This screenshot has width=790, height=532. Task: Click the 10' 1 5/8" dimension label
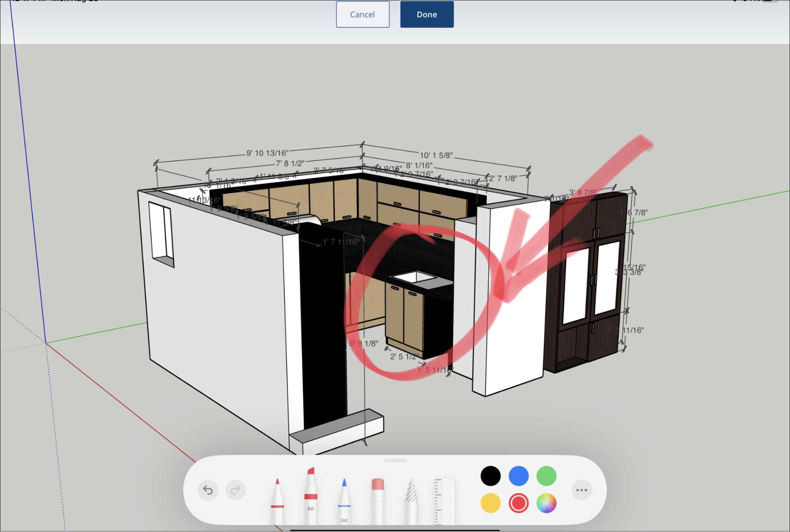click(x=436, y=155)
